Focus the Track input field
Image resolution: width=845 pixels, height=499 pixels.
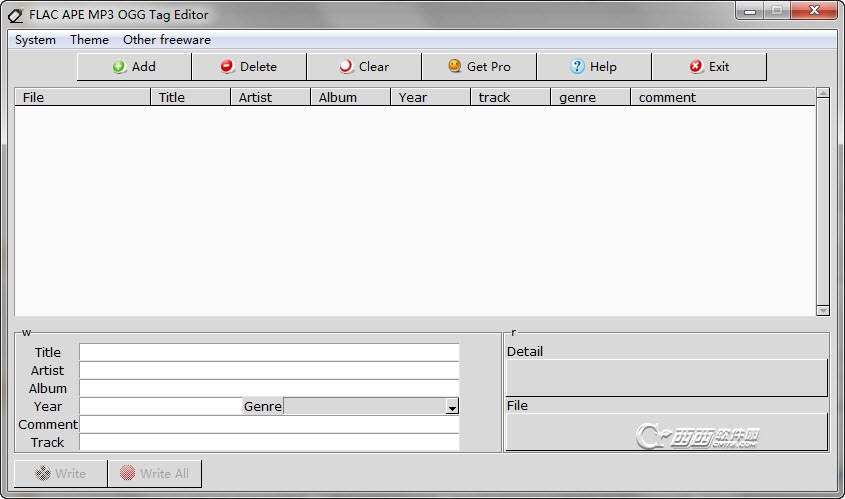269,442
